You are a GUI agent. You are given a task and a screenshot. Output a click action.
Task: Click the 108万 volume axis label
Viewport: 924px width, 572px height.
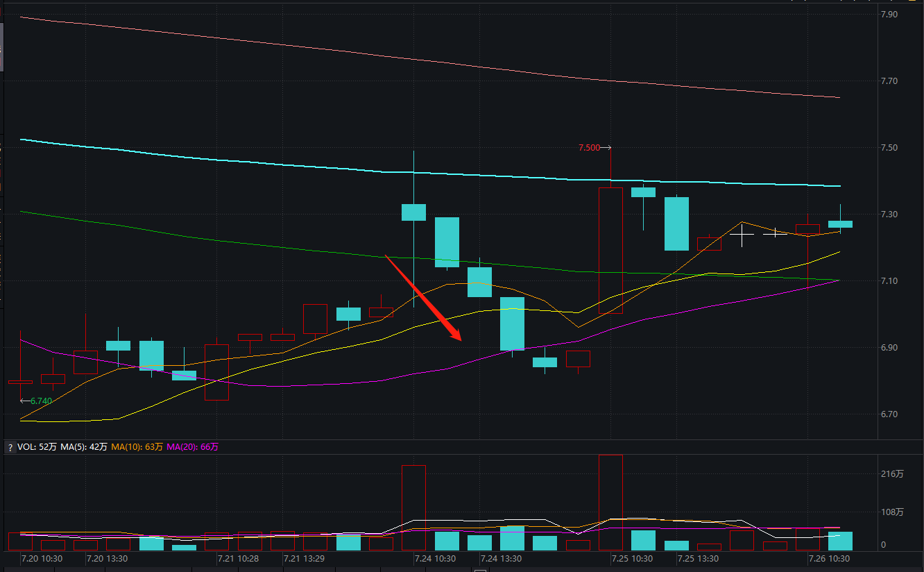coord(891,512)
